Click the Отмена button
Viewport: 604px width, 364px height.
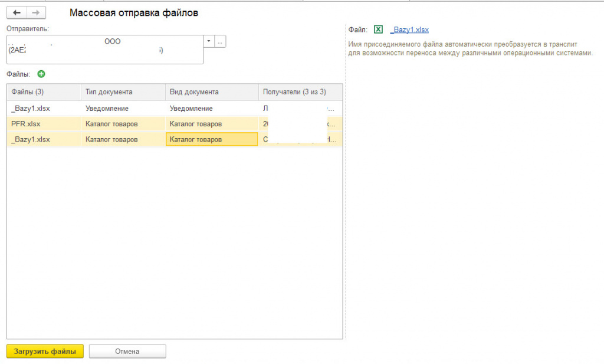(127, 351)
